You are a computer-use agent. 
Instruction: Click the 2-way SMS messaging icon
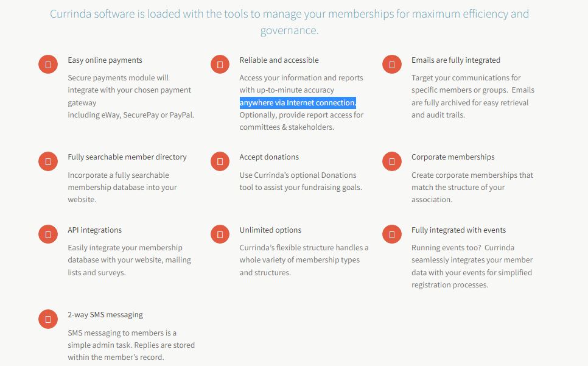coord(48,319)
